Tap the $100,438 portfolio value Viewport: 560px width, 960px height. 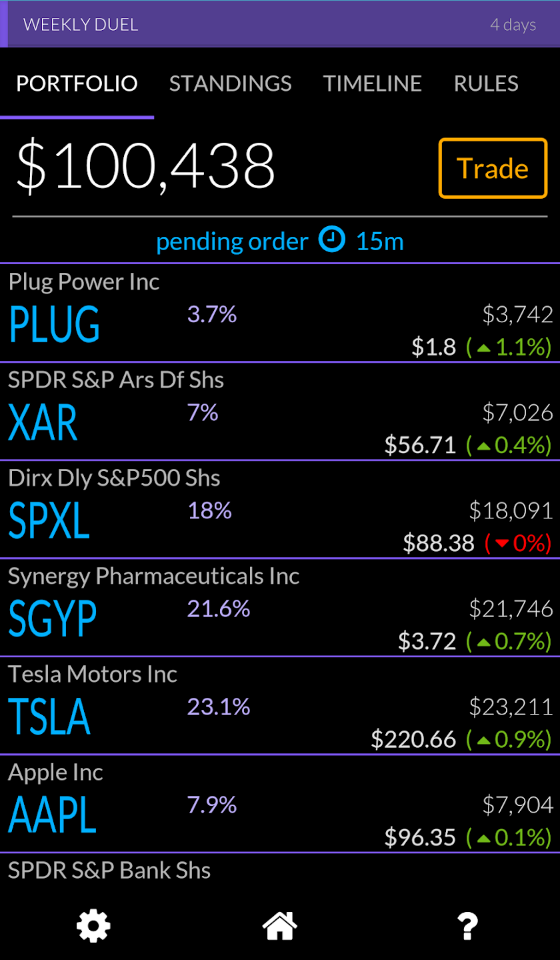pyautogui.click(x=146, y=167)
